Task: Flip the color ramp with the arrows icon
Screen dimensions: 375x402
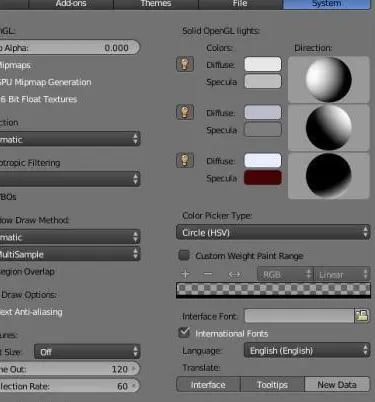Action: [x=234, y=274]
